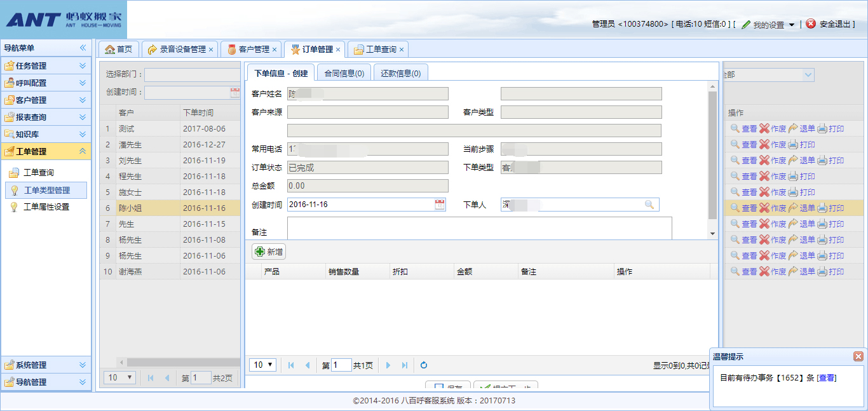The width and height of the screenshot is (868, 411).
Task: Click 作废 for the 陈小姐 order row
Action: tap(772, 208)
